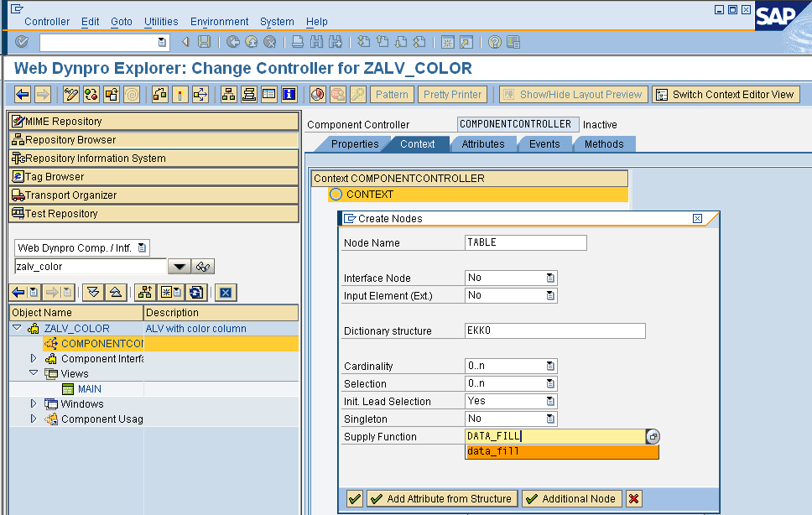
Task: Click the Display/Change pencil toolbar icon
Action: [70, 95]
